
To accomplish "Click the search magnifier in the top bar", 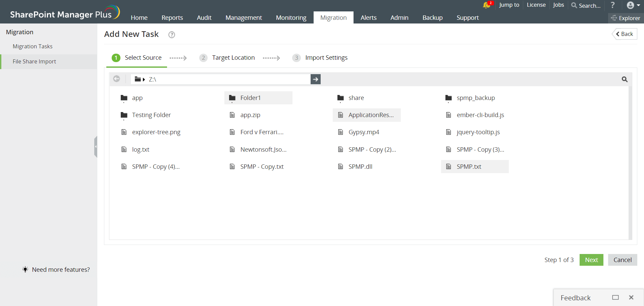I will [x=574, y=5].
